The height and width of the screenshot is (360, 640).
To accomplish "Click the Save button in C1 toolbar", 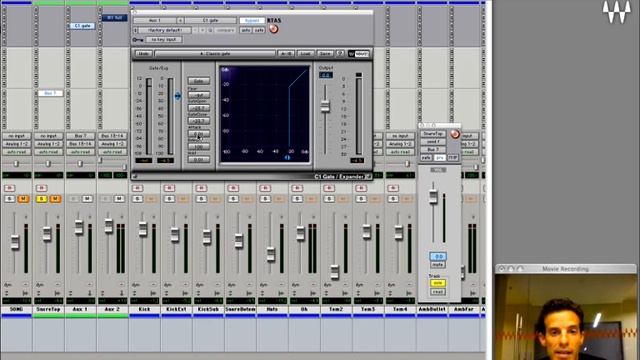I will (324, 53).
